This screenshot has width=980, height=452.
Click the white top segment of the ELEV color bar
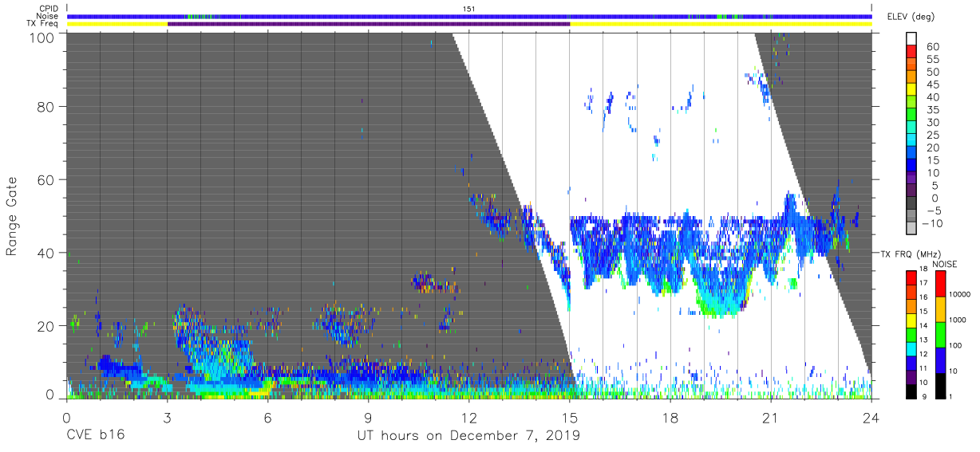coord(912,39)
